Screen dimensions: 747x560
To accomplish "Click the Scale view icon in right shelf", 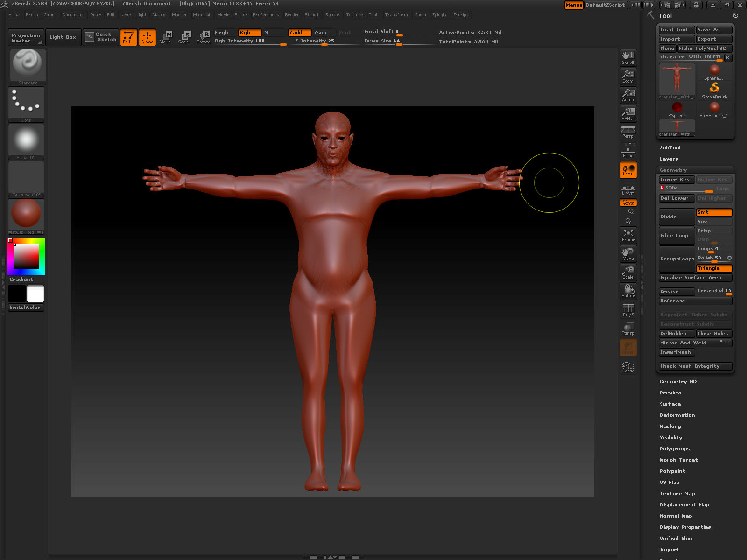I will point(628,273).
